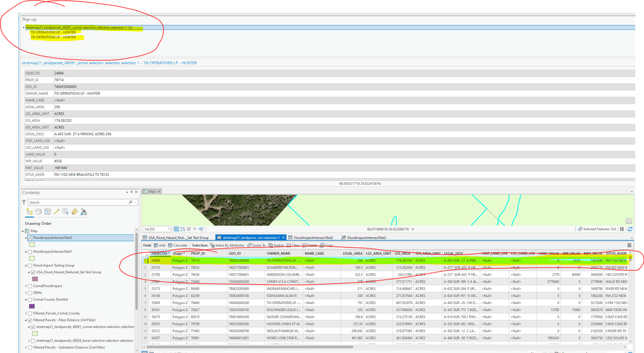Screen dimensions: 644x353
Task: Expand Filtered Parcels - Substation Distance group
Action: click(x=26, y=347)
